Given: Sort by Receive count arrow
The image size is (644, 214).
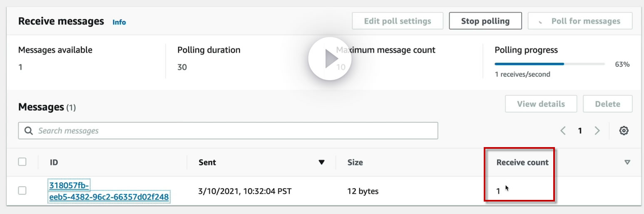Looking at the screenshot, I should pyautogui.click(x=627, y=162).
